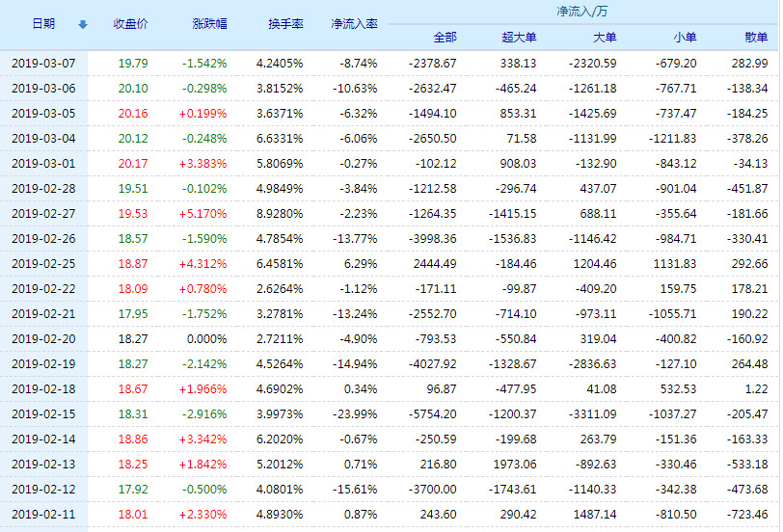Click the 1973.06 extra-large order value

512,464
